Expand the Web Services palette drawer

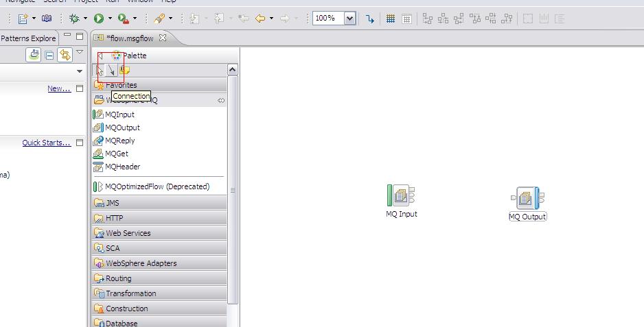pos(159,233)
